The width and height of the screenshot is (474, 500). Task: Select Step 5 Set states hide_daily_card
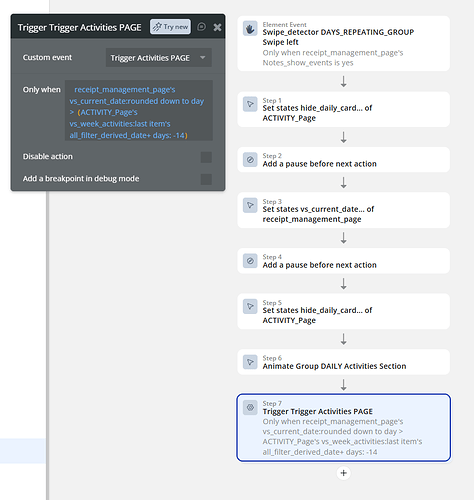point(343,311)
